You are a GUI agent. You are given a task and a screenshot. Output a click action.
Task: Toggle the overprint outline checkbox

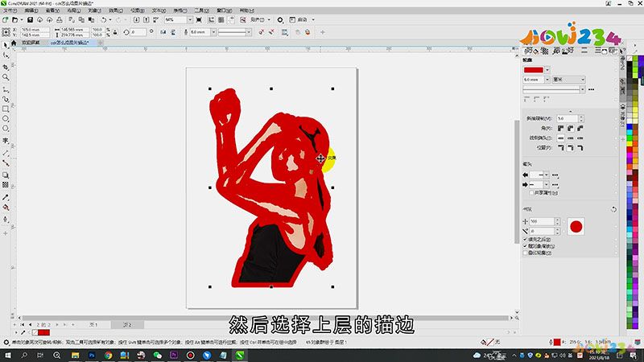[525, 253]
